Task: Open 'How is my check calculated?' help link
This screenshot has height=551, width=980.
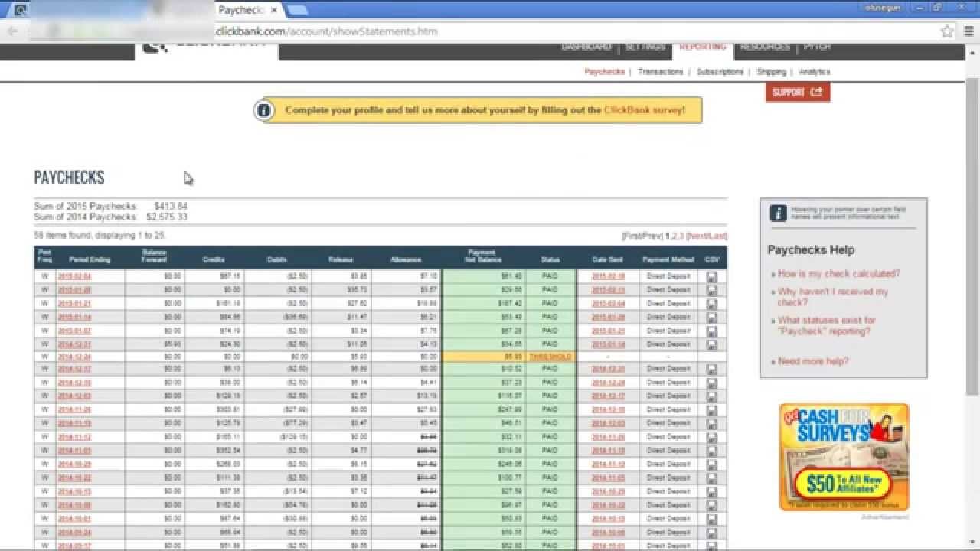Action: click(x=839, y=273)
